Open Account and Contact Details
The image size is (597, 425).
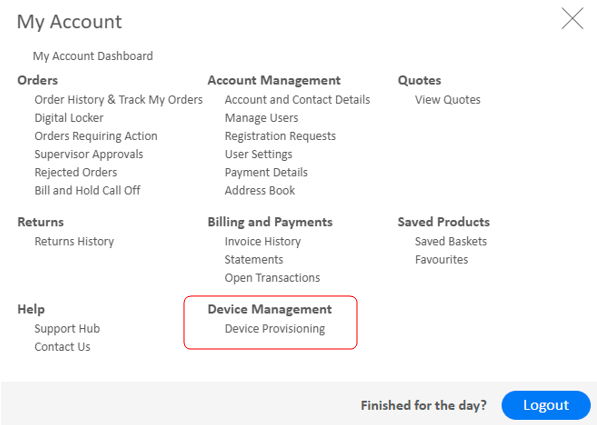297,100
